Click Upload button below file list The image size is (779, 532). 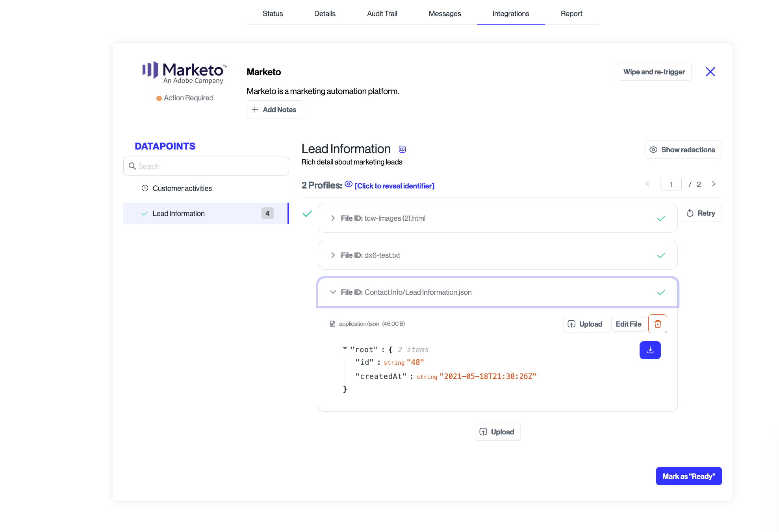497,432
